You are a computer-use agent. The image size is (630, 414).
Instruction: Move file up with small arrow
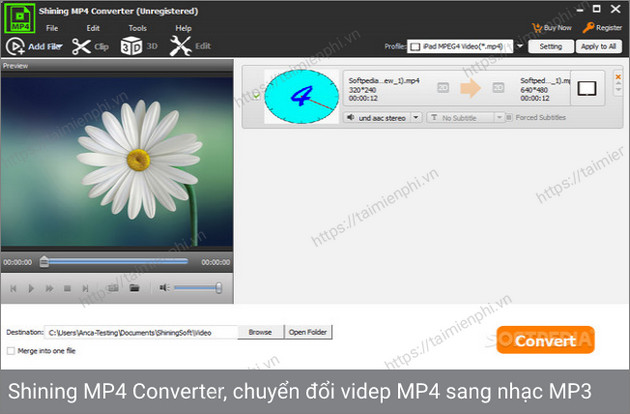pos(618,83)
